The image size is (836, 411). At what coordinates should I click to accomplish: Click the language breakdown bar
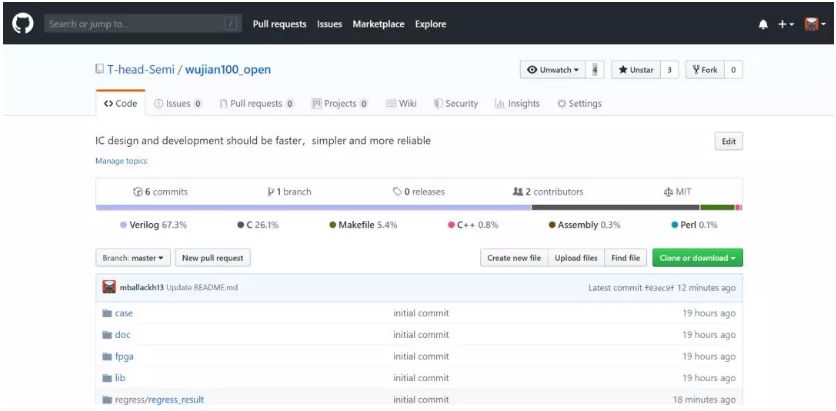click(x=419, y=207)
